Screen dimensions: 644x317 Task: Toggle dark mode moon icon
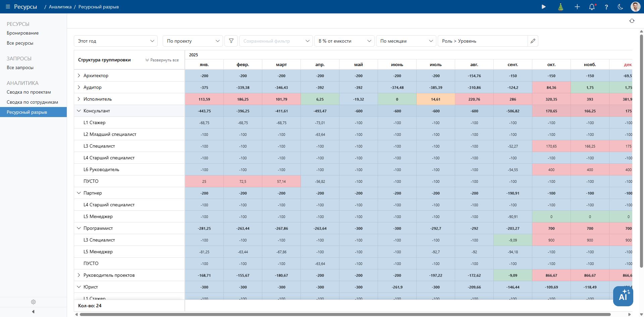(x=621, y=7)
